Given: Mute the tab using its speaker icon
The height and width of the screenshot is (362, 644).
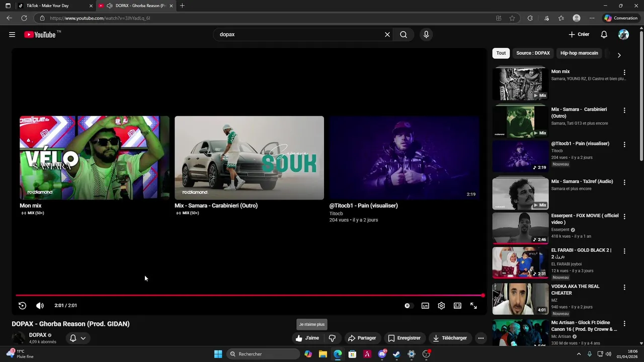Looking at the screenshot, I should [110, 6].
